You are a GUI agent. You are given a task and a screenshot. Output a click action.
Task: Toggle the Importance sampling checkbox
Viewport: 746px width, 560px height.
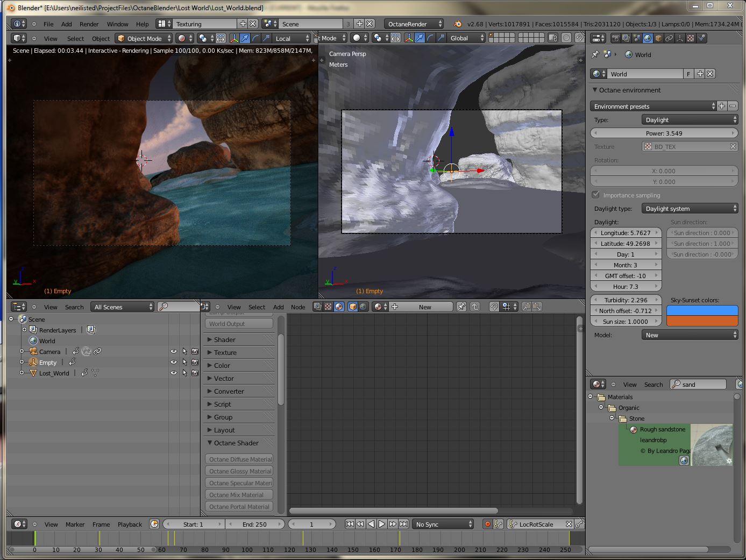(x=596, y=195)
